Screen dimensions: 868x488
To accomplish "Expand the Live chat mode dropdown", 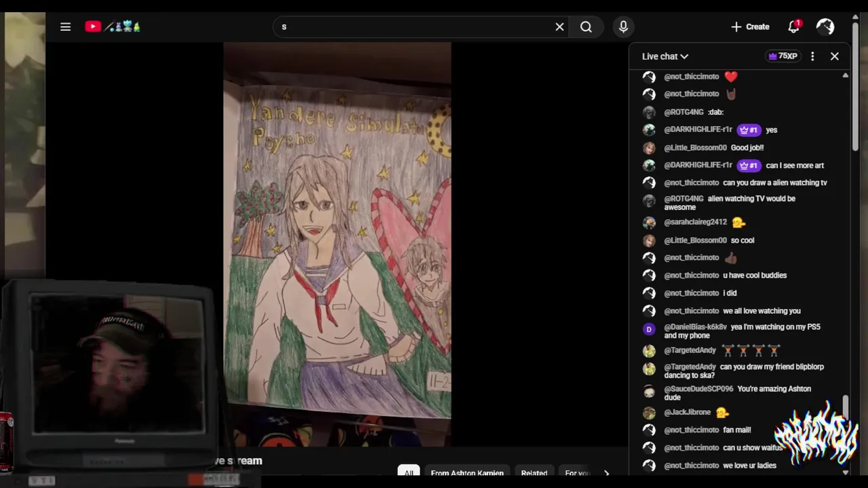I will point(665,56).
